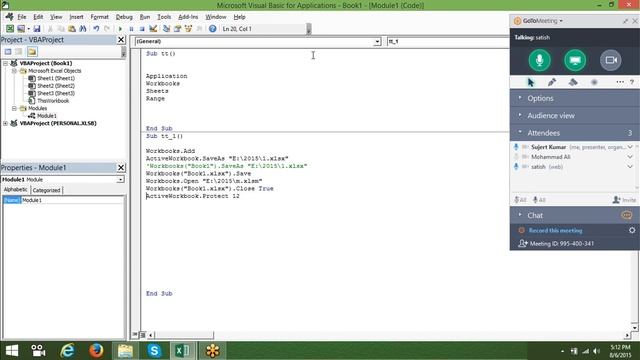
Task: Open Properties Window toolbar icon
Action: [x=177, y=29]
